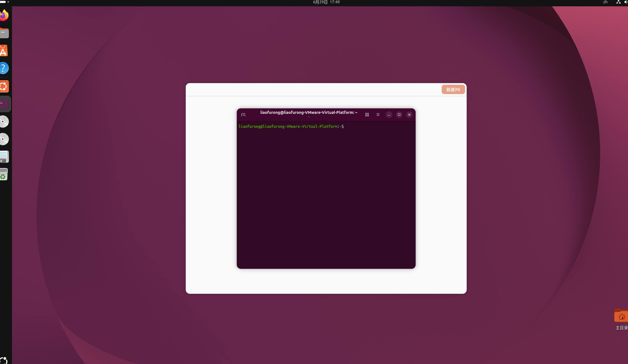Launch Firefox from the dock

(x=4, y=15)
